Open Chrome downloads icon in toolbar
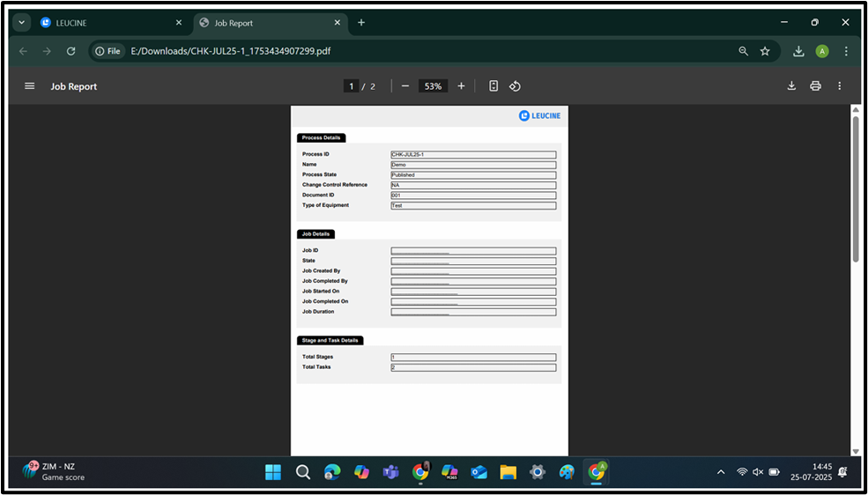The image size is (868, 495). click(x=798, y=51)
